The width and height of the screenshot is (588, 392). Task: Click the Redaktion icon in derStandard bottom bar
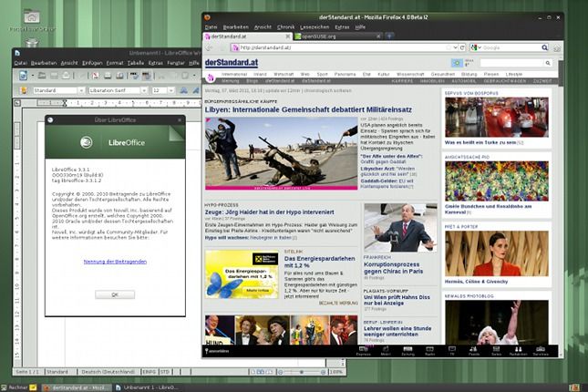tap(518, 351)
